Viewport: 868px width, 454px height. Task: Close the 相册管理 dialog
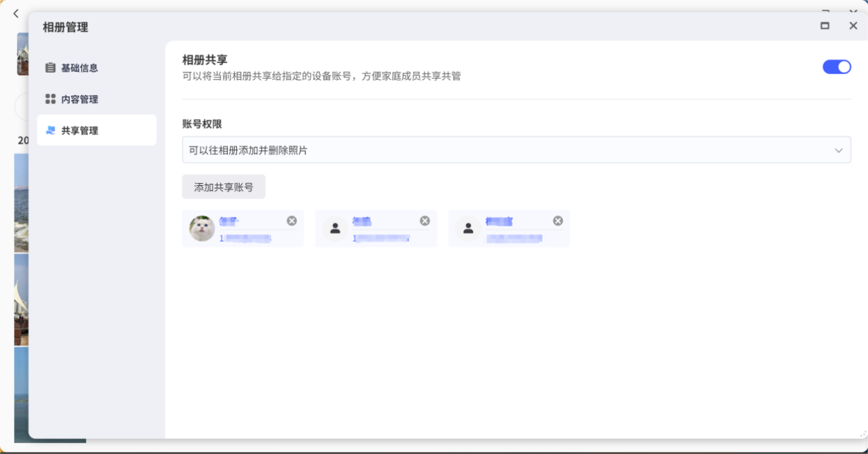click(853, 26)
